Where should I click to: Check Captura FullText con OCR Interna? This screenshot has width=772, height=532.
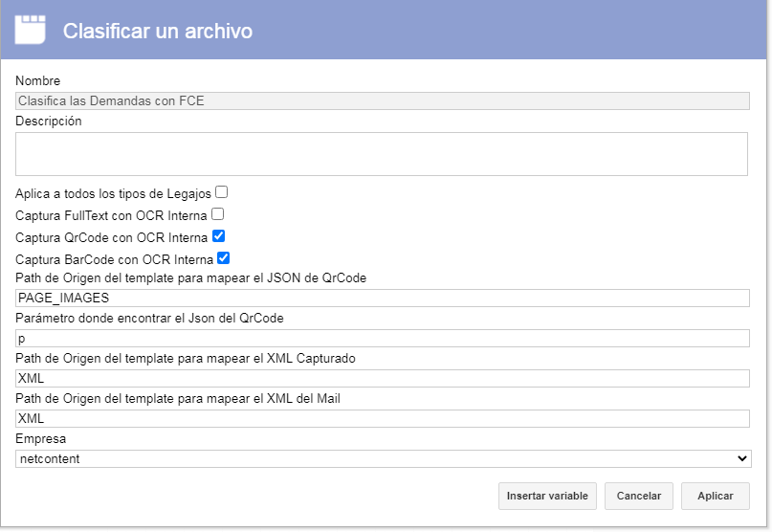pyautogui.click(x=217, y=213)
